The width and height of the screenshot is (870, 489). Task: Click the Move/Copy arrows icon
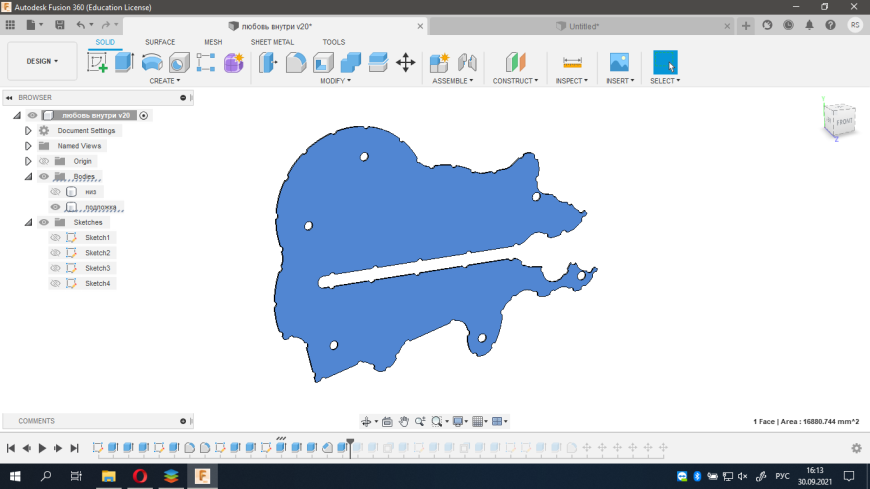(405, 63)
